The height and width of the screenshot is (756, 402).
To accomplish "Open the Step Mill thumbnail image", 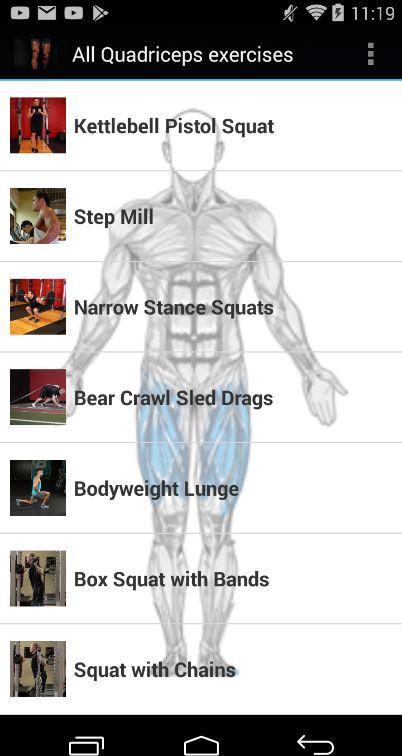I will pos(38,216).
